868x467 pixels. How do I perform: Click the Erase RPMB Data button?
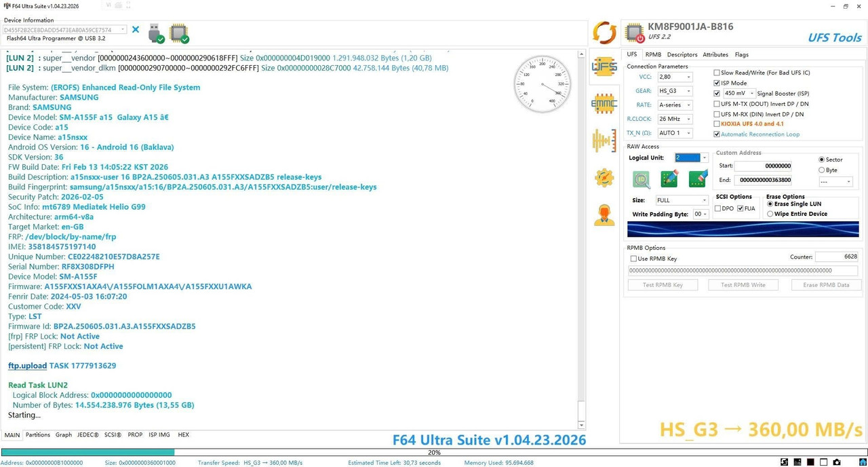[826, 285]
